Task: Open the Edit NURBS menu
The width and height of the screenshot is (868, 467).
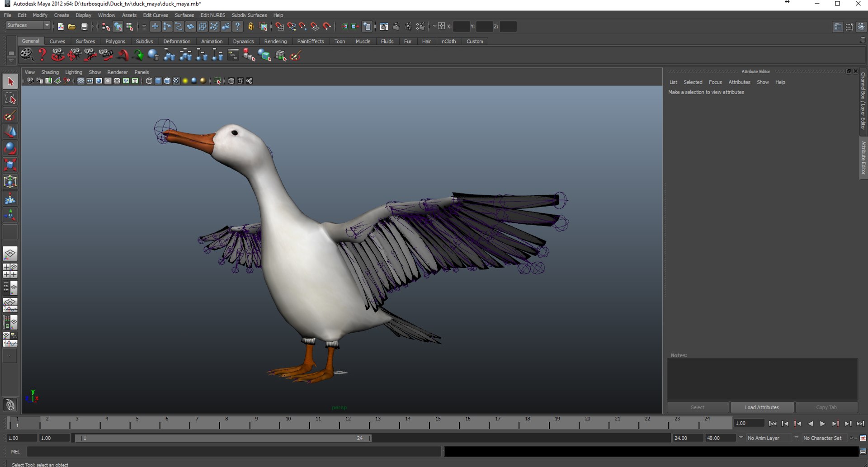Action: 212,15
